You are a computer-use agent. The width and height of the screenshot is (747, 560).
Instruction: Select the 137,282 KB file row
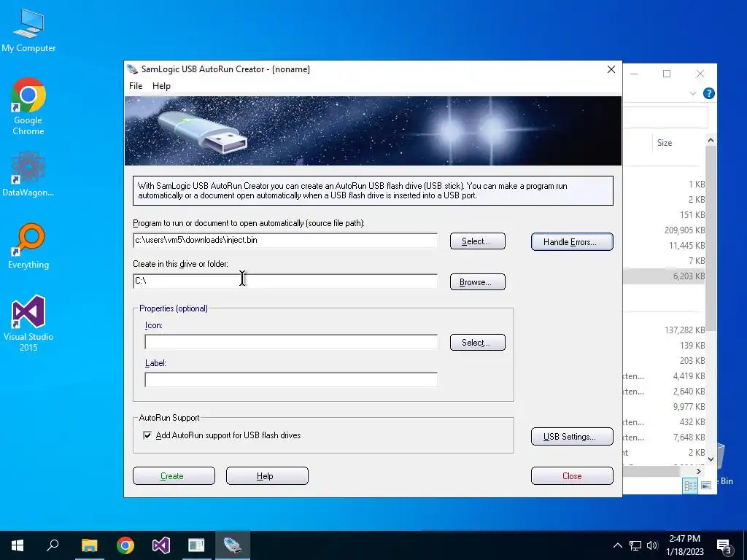(664, 330)
